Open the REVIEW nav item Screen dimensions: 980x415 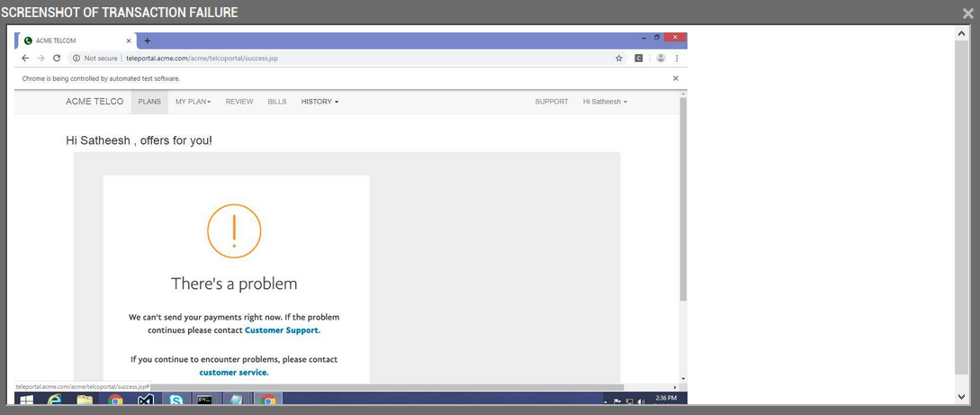(x=239, y=102)
